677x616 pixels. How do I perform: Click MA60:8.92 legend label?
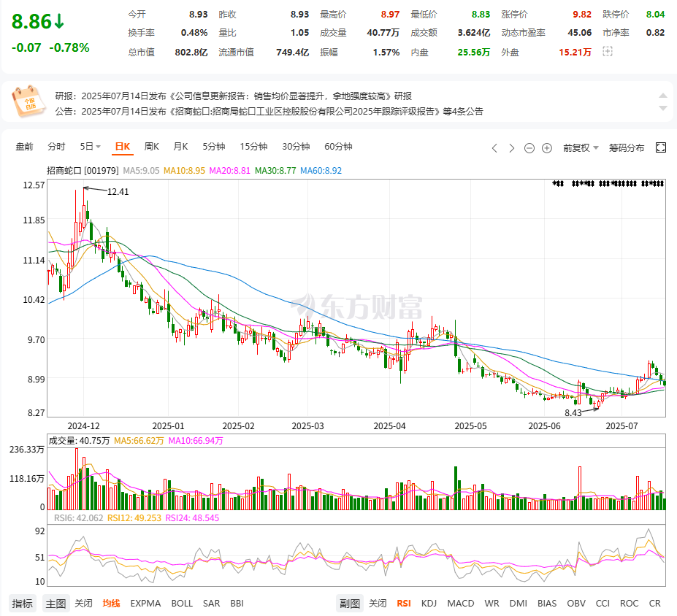pos(321,170)
